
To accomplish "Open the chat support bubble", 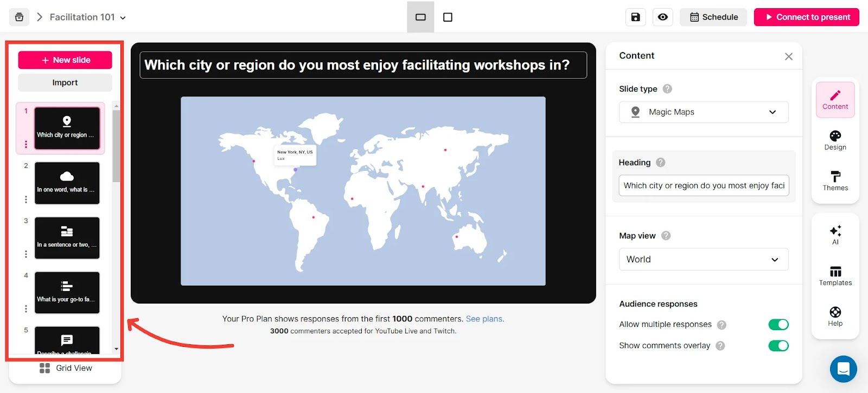I will point(843,369).
